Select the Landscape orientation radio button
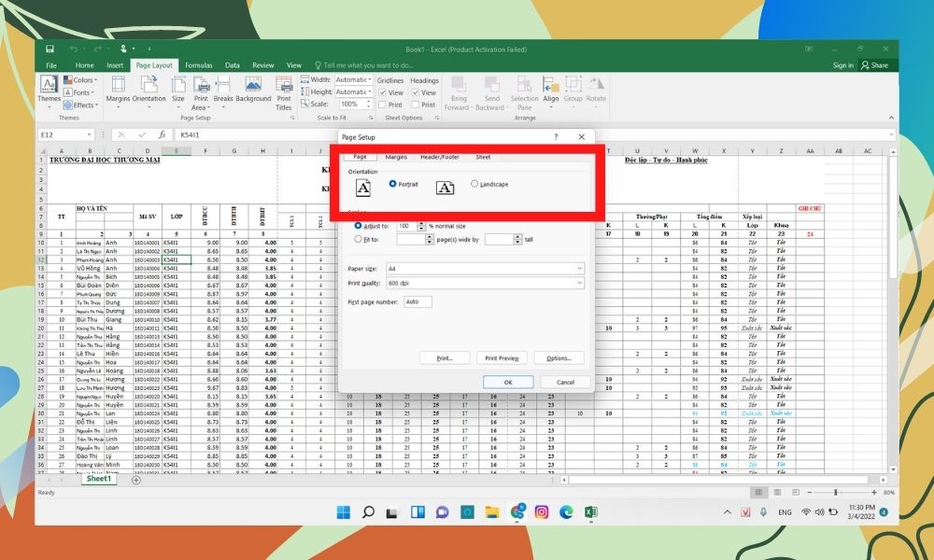The width and height of the screenshot is (934, 560). pyautogui.click(x=474, y=184)
